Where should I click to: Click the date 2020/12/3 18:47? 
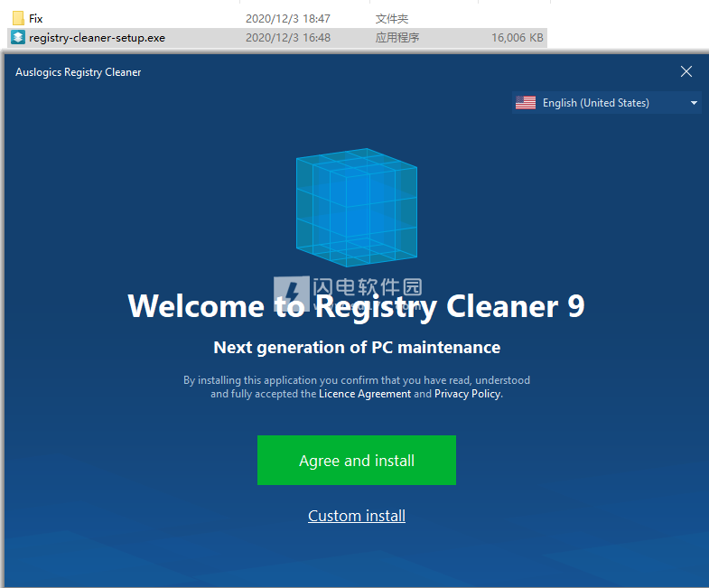(x=288, y=19)
